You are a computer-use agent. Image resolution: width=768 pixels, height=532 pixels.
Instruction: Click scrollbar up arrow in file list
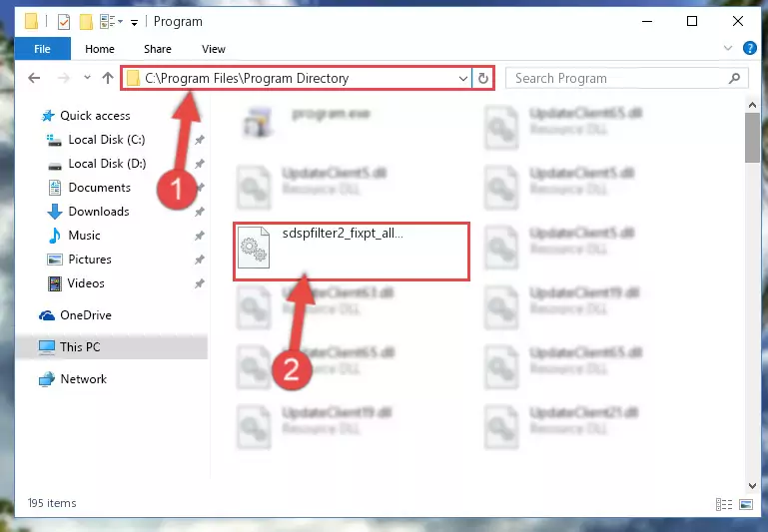pyautogui.click(x=752, y=105)
